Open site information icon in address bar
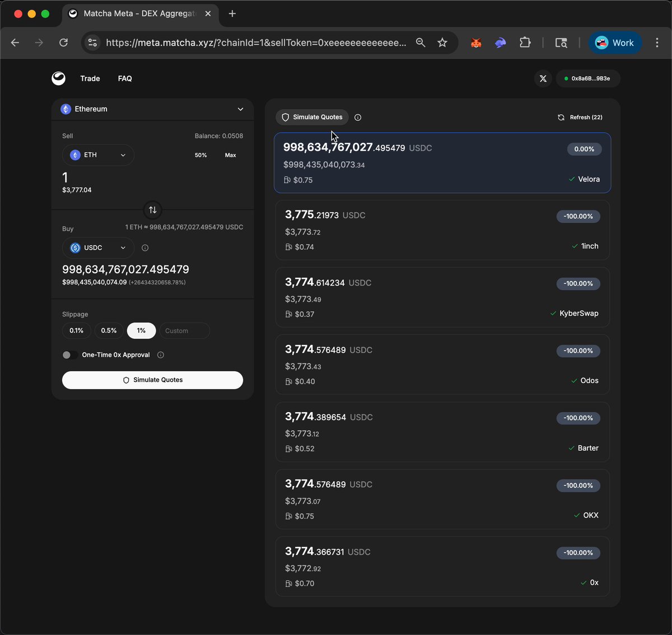This screenshot has width=672, height=635. click(x=93, y=43)
